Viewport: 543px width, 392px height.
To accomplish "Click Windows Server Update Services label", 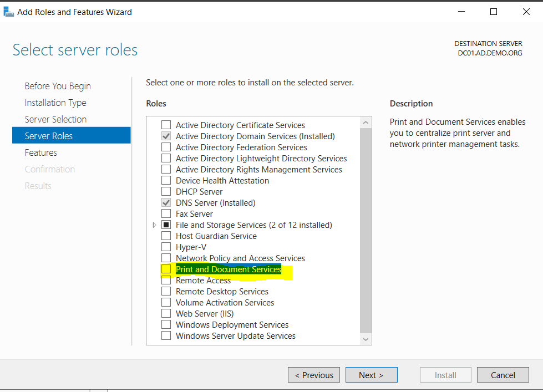I will click(236, 335).
